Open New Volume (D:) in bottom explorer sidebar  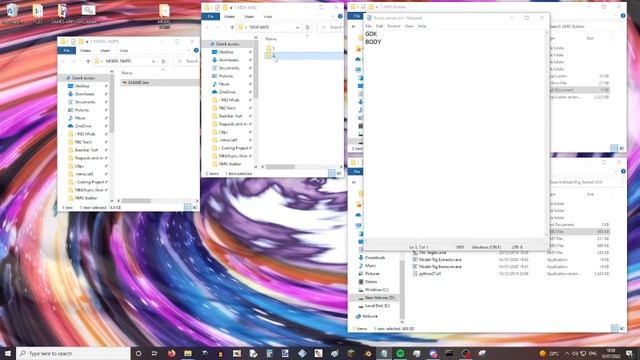pos(379,298)
